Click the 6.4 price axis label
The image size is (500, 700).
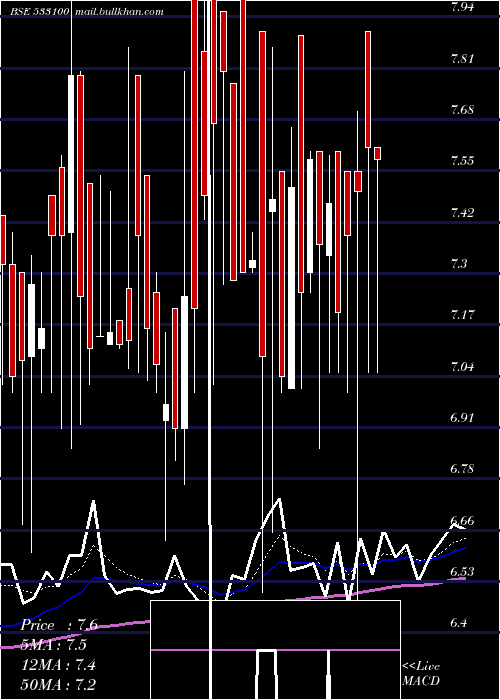tap(459, 623)
